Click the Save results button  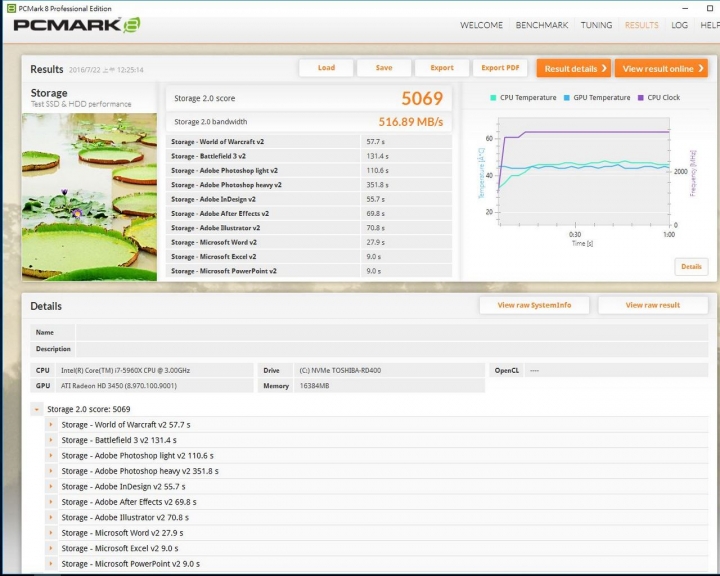pos(384,68)
